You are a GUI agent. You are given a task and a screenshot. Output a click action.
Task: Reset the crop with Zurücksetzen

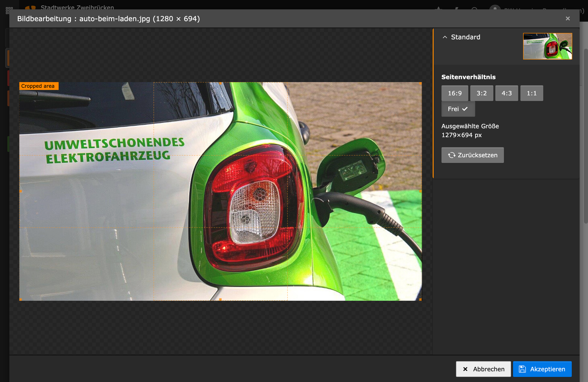click(x=472, y=155)
